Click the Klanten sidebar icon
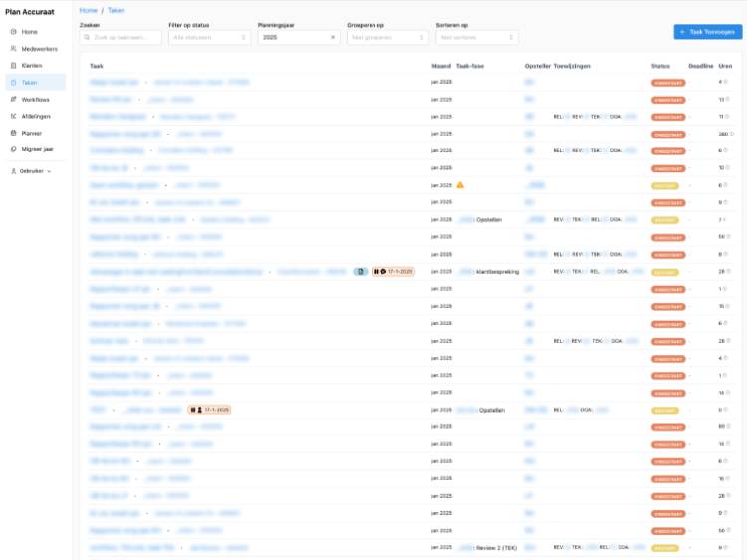747x560 pixels. [x=13, y=65]
